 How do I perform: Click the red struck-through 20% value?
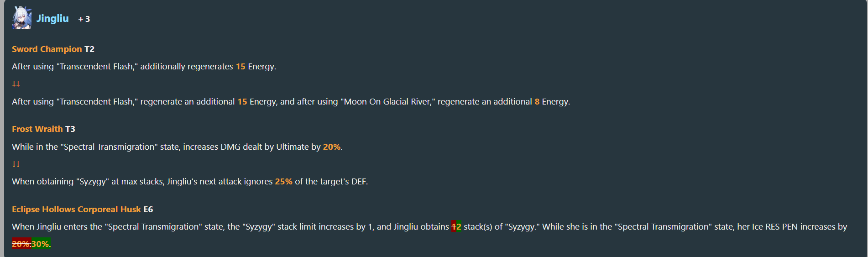[x=21, y=244]
